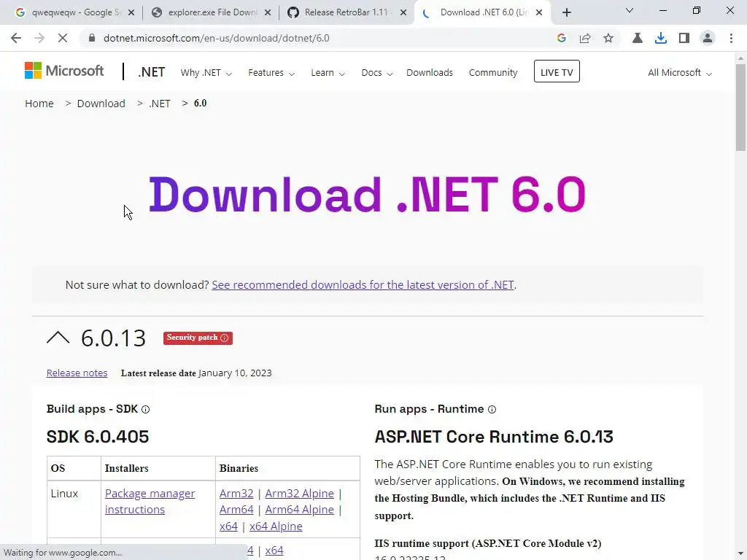The height and width of the screenshot is (560, 747).
Task: Click the browser back arrow
Action: click(16, 38)
